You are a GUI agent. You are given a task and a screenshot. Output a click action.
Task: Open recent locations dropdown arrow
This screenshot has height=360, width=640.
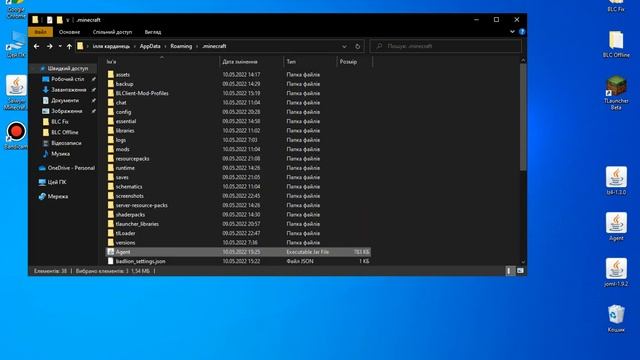coord(60,47)
